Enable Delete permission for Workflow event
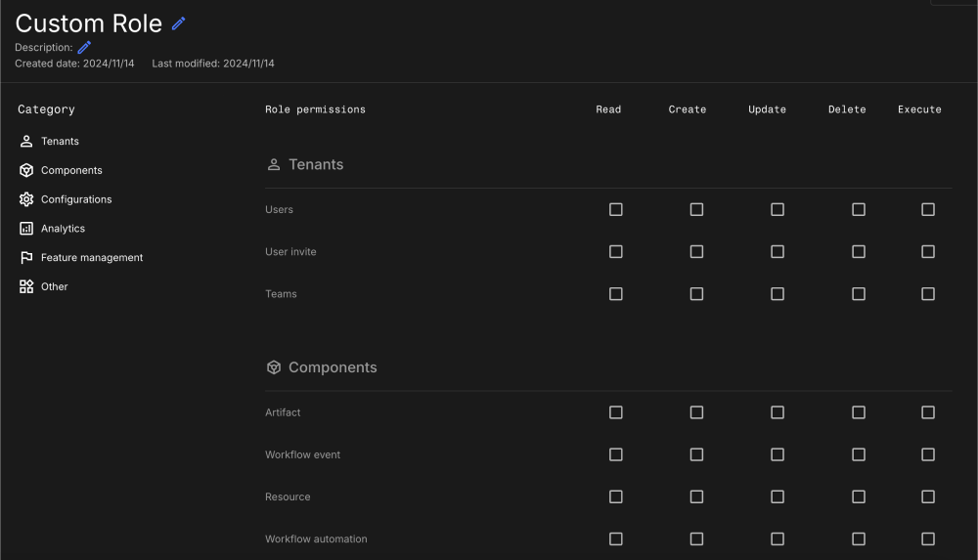Viewport: 978px width, 560px height. [859, 454]
